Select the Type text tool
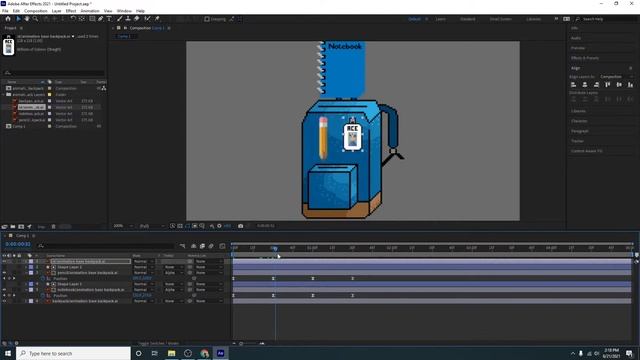This screenshot has width=640, height=360. point(109,19)
